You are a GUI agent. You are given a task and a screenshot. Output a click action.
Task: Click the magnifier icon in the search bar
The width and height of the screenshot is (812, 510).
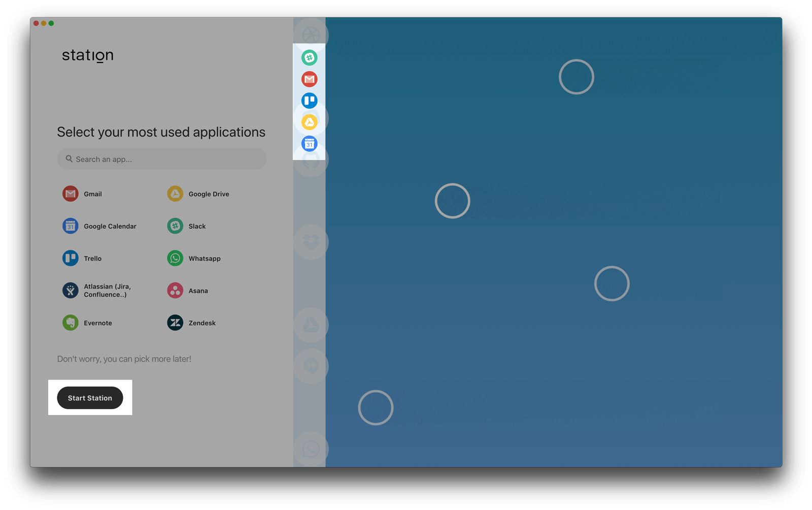pyautogui.click(x=69, y=158)
